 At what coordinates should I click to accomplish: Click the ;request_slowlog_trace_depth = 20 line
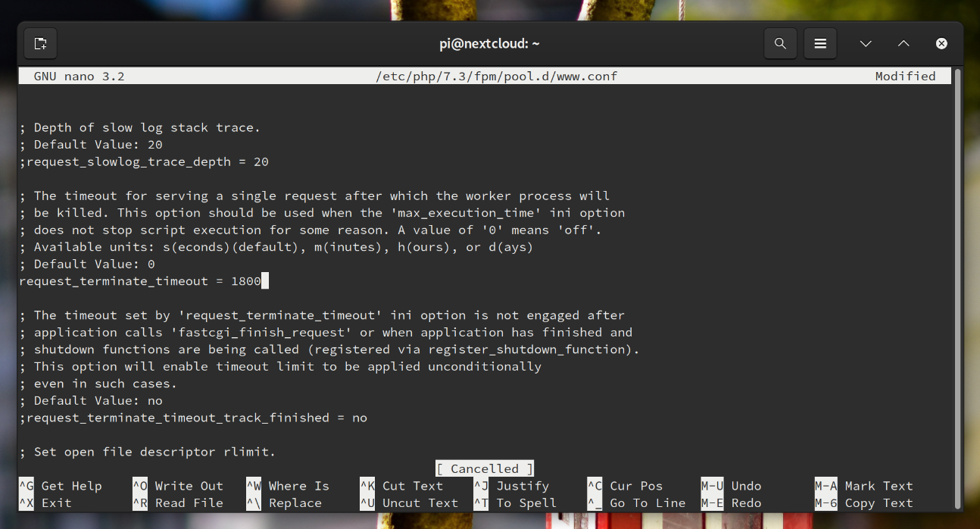(144, 161)
